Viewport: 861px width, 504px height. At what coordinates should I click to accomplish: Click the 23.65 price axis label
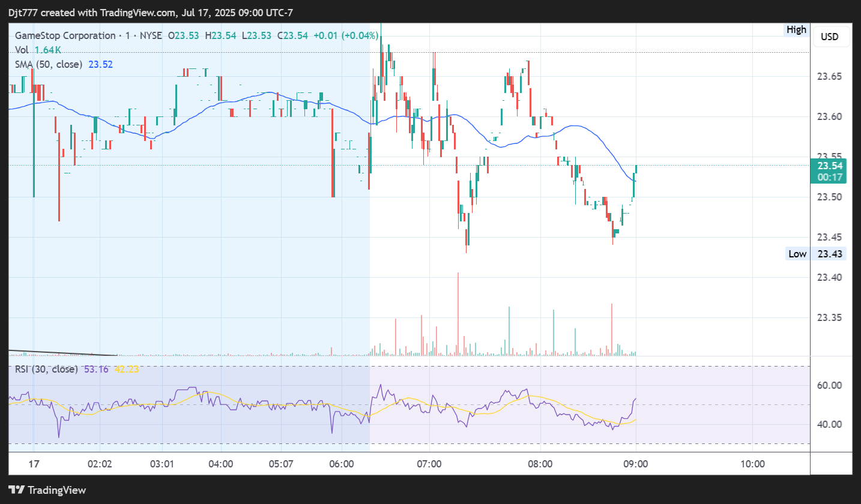tap(830, 76)
